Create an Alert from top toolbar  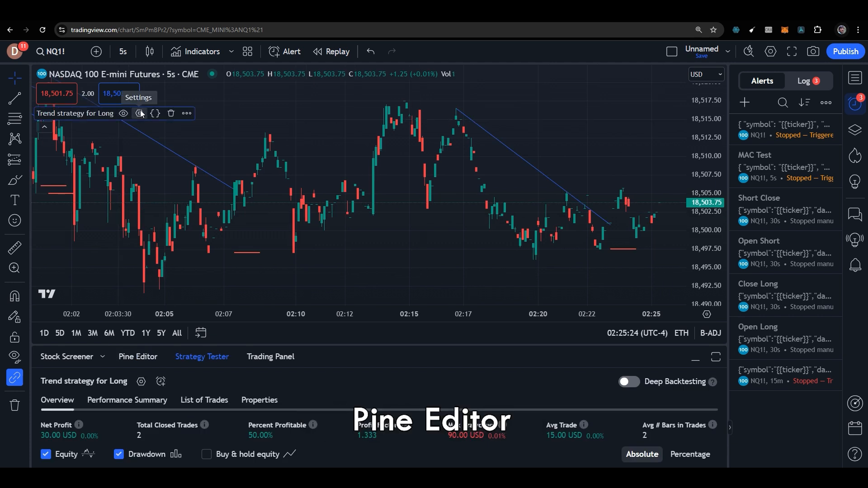click(x=284, y=52)
